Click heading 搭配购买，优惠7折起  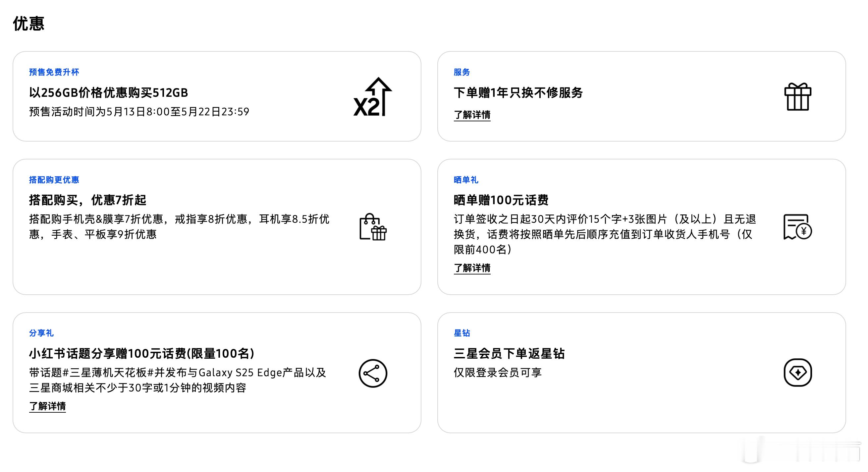click(x=87, y=200)
